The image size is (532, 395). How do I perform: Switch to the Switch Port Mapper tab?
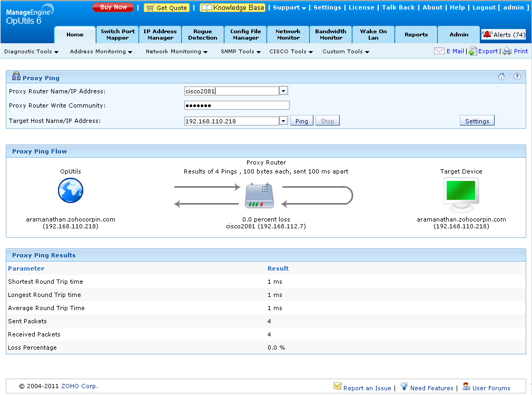pyautogui.click(x=117, y=34)
